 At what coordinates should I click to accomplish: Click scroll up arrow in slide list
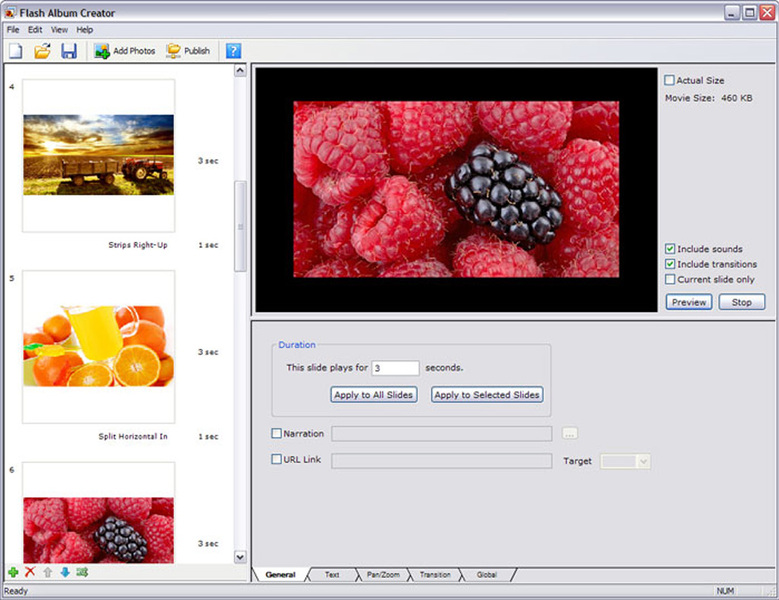point(240,71)
